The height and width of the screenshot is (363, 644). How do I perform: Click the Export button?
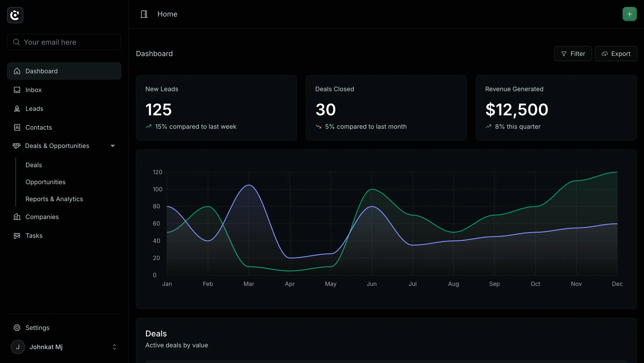click(x=616, y=54)
